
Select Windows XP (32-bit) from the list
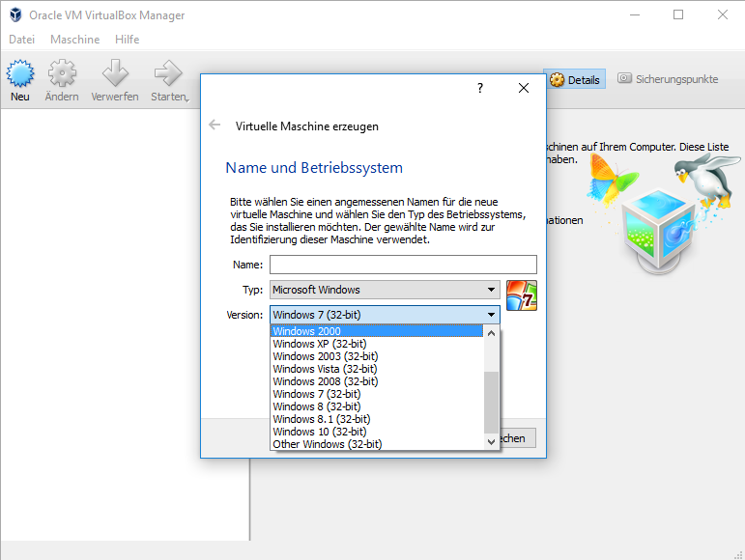pyautogui.click(x=377, y=344)
